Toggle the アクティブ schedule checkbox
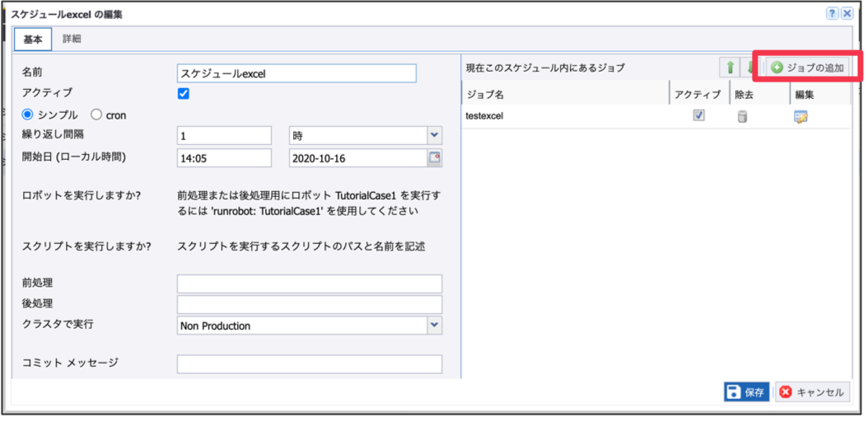The width and height of the screenshot is (868, 422). tap(183, 93)
